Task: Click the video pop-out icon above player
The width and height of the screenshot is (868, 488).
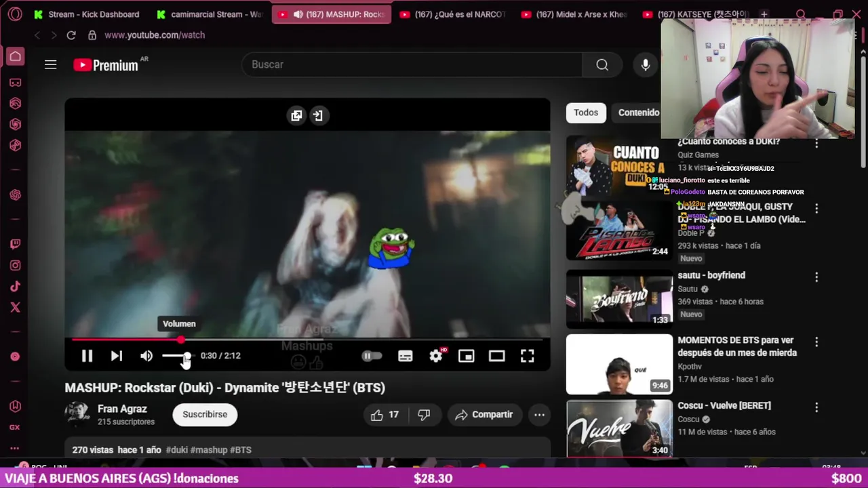Action: [296, 115]
